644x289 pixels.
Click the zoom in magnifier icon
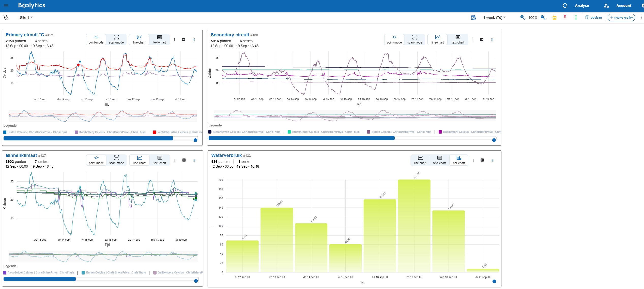523,17
